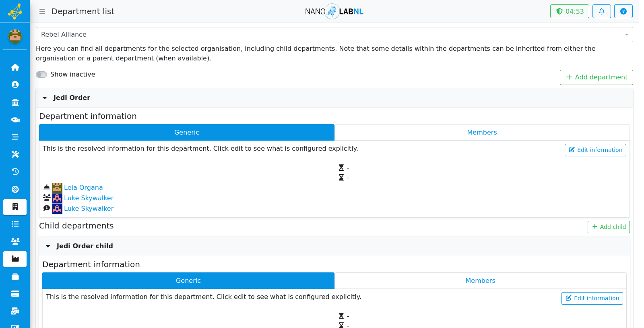Switch to Jedi Order Members tab
This screenshot has width=644, height=328.
pos(482,132)
